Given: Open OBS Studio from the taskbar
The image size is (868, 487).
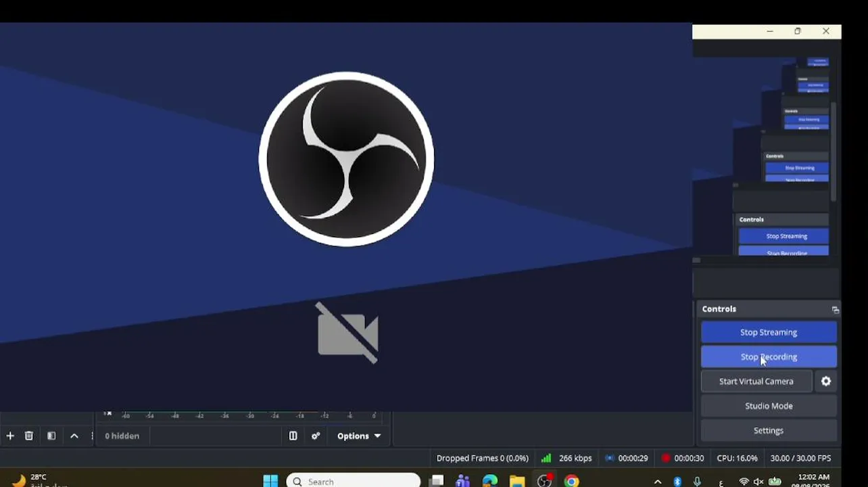Looking at the screenshot, I should click(x=545, y=481).
